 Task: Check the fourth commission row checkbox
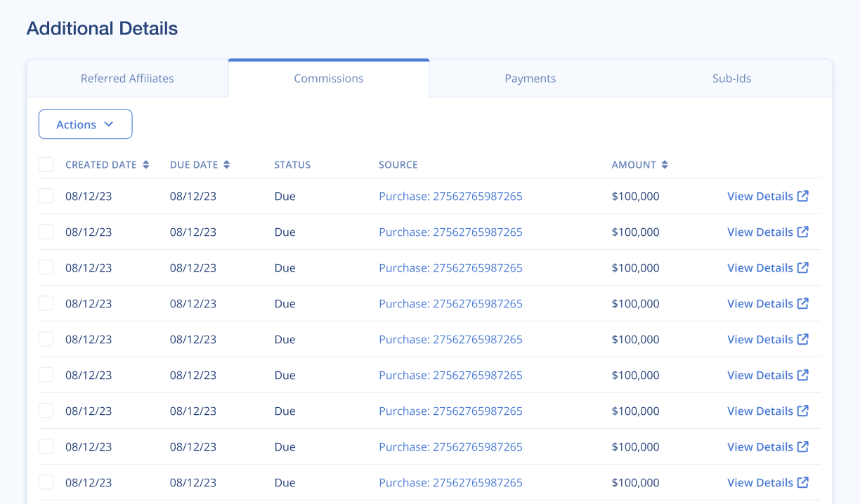click(x=46, y=304)
